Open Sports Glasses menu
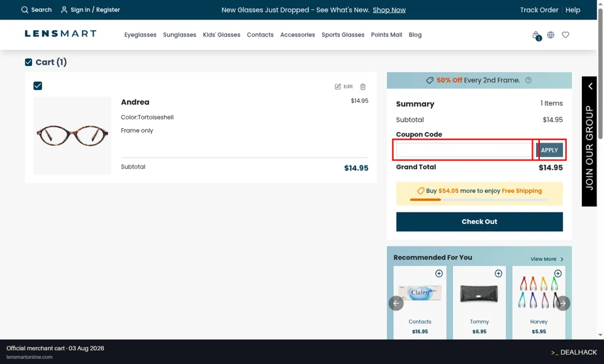Image resolution: width=604 pixels, height=364 pixels. click(x=343, y=35)
